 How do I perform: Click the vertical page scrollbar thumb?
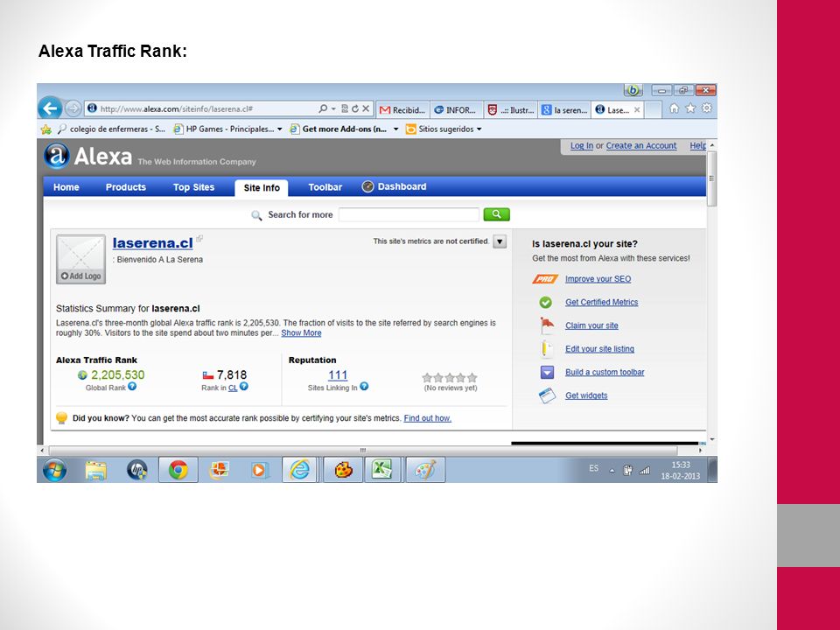(711, 178)
